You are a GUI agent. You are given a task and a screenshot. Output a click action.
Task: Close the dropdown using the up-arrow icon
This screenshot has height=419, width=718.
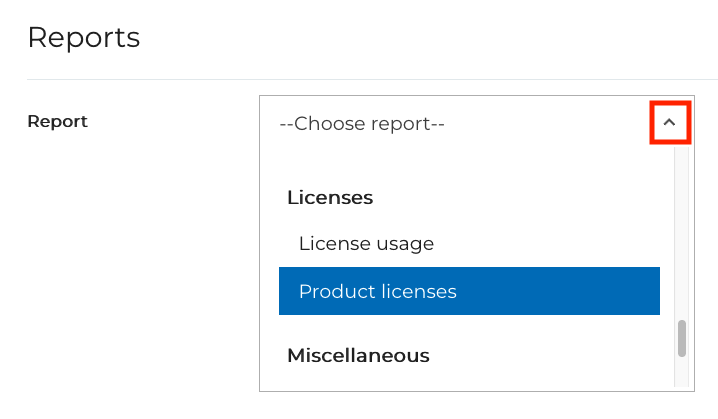pos(670,123)
